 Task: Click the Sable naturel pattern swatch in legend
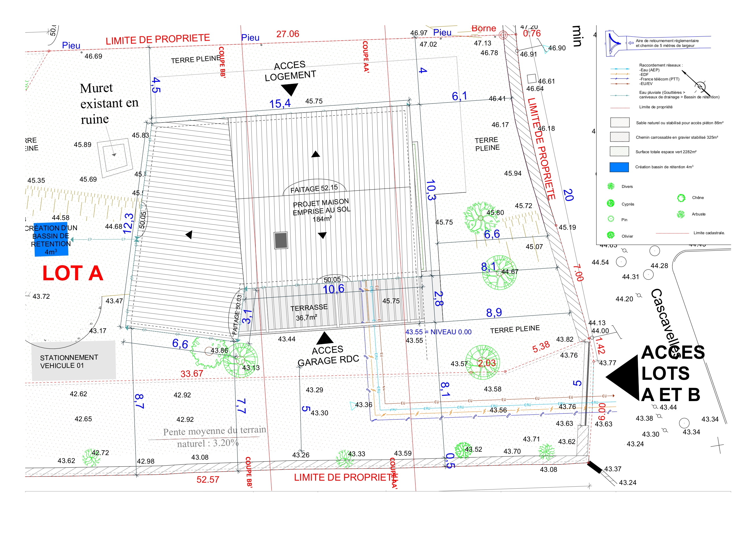tap(619, 123)
